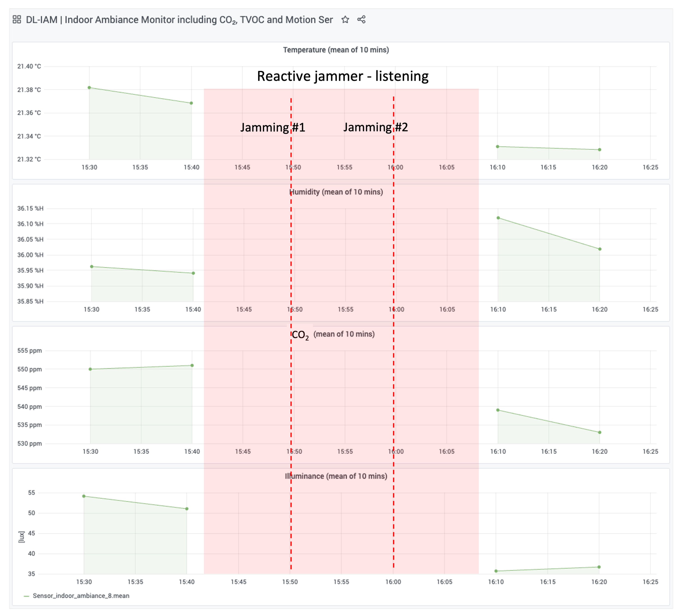Viewport: 680px width, 616px height.
Task: Click the DL-IAM Indoor Ambiance Monitor title
Action: 179,20
